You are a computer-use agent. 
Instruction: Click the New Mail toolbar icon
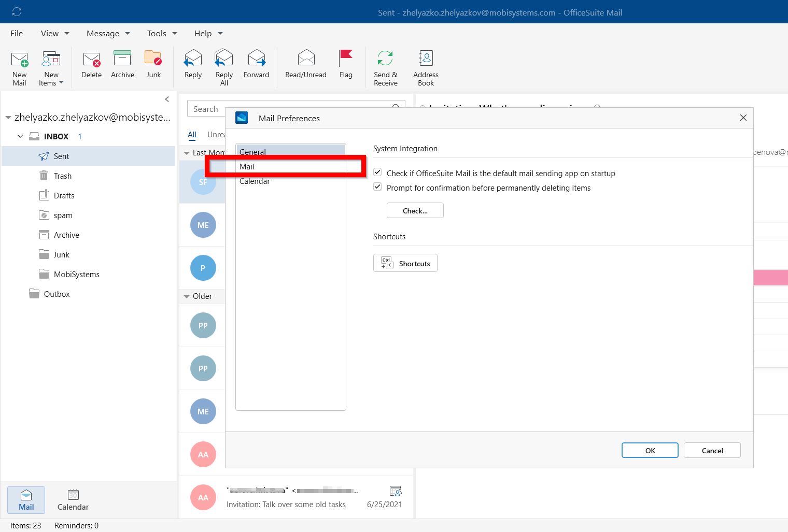click(19, 59)
